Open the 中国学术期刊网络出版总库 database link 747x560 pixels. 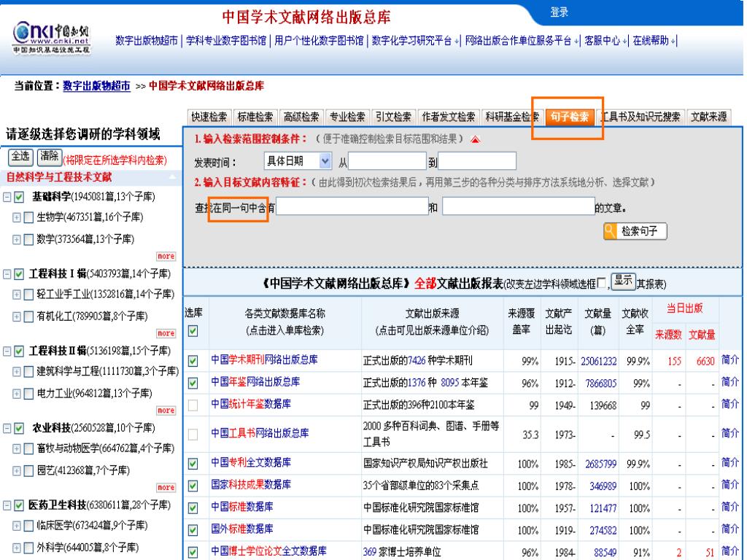pos(264,359)
